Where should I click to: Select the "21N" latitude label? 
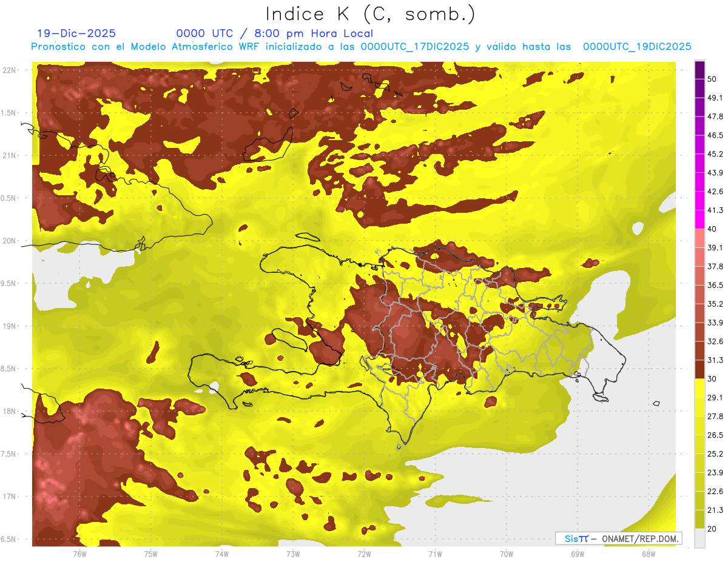[x=10, y=156]
